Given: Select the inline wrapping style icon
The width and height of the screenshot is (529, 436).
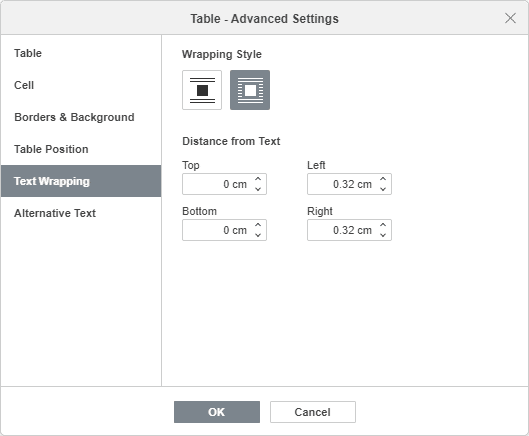Looking at the screenshot, I should (x=202, y=90).
